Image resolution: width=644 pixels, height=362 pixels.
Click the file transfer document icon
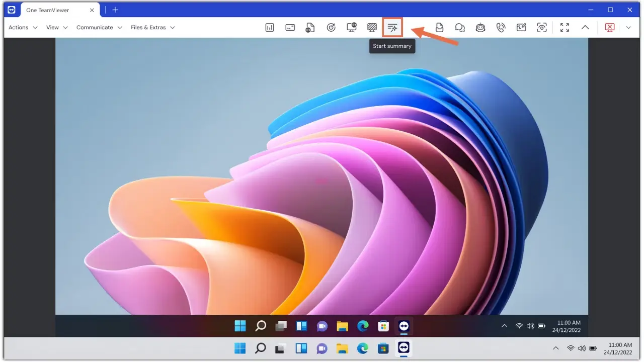[x=310, y=28]
